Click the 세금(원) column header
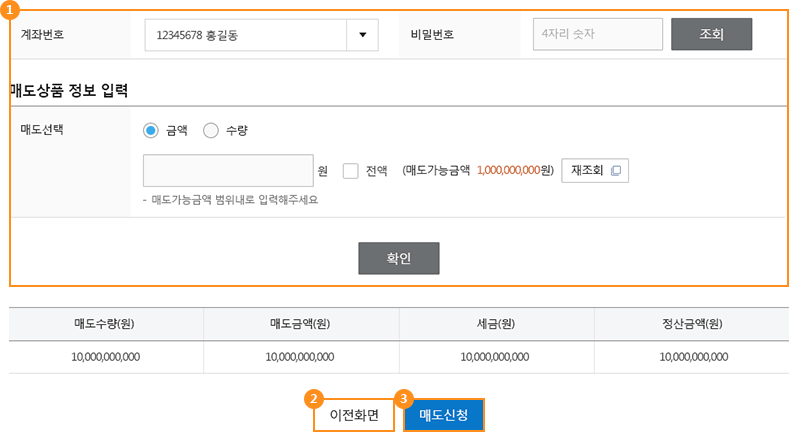The height and width of the screenshot is (433, 789). (x=496, y=324)
